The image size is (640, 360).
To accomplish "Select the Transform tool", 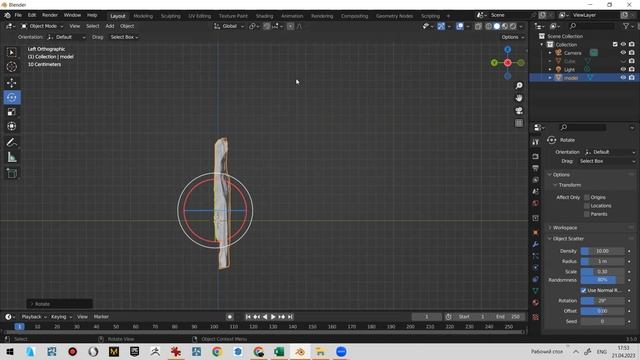I will (x=11, y=126).
